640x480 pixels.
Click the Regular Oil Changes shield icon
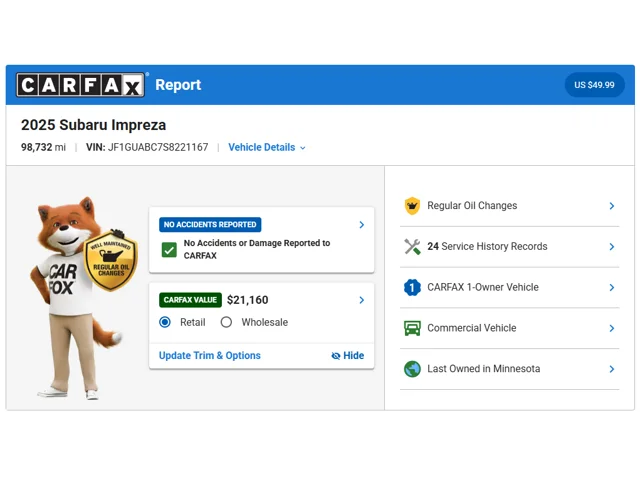[412, 206]
